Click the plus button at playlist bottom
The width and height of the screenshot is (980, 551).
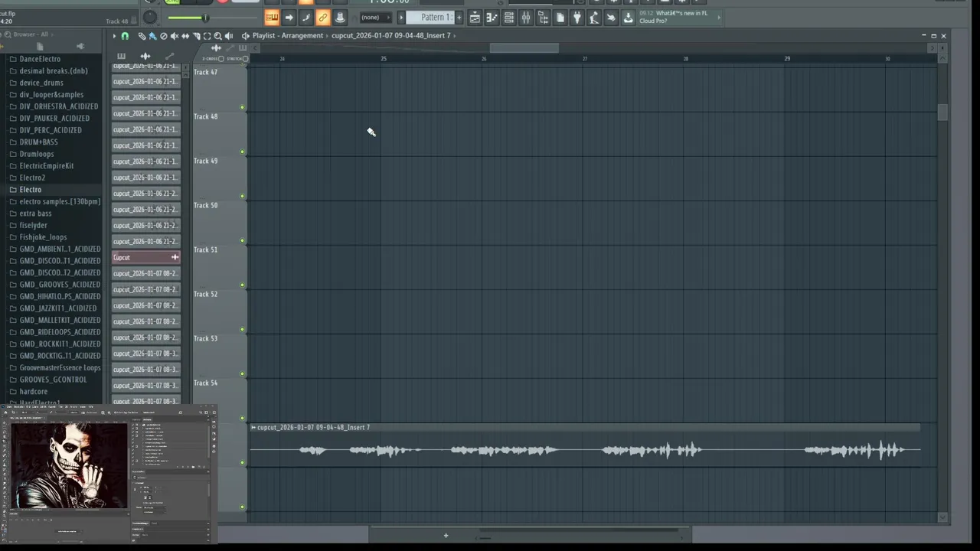click(446, 536)
